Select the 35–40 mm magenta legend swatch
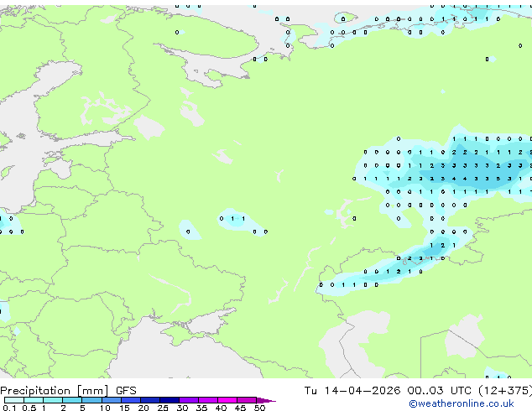The height and width of the screenshot is (411, 532). [207, 400]
